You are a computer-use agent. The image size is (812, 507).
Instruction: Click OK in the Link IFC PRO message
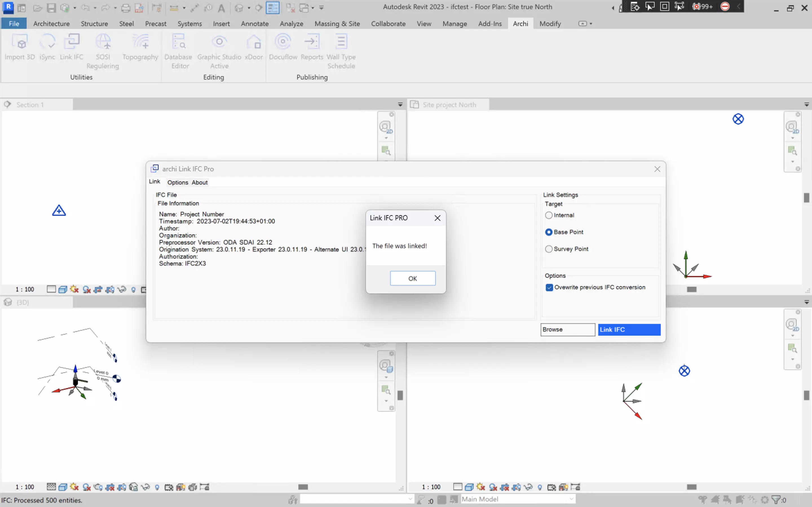[x=412, y=279]
